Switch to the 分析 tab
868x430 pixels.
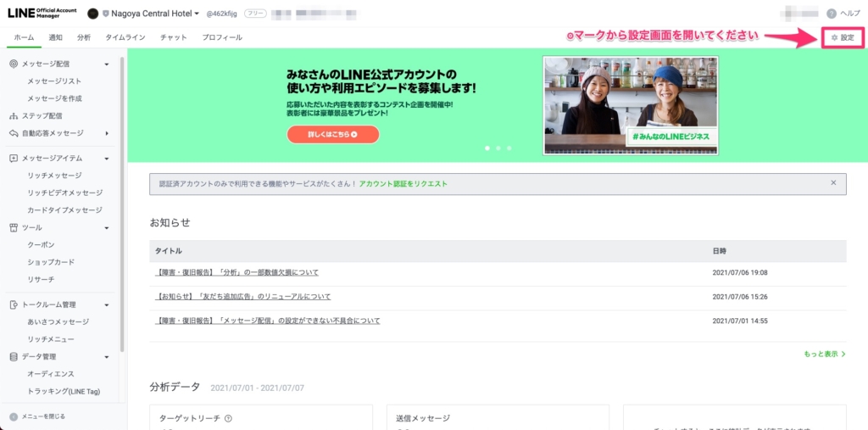pyautogui.click(x=84, y=38)
